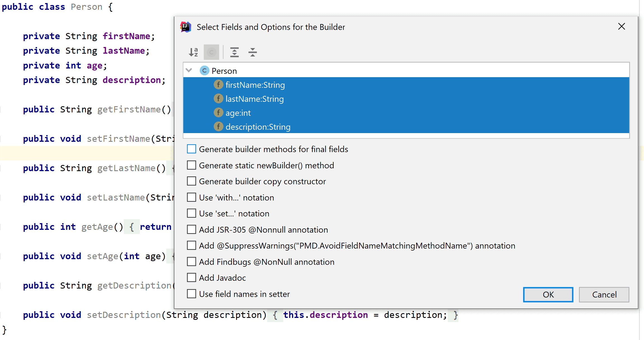Image resolution: width=644 pixels, height=340 pixels.
Task: Enable Generate builder methods for final fields
Action: coord(191,149)
